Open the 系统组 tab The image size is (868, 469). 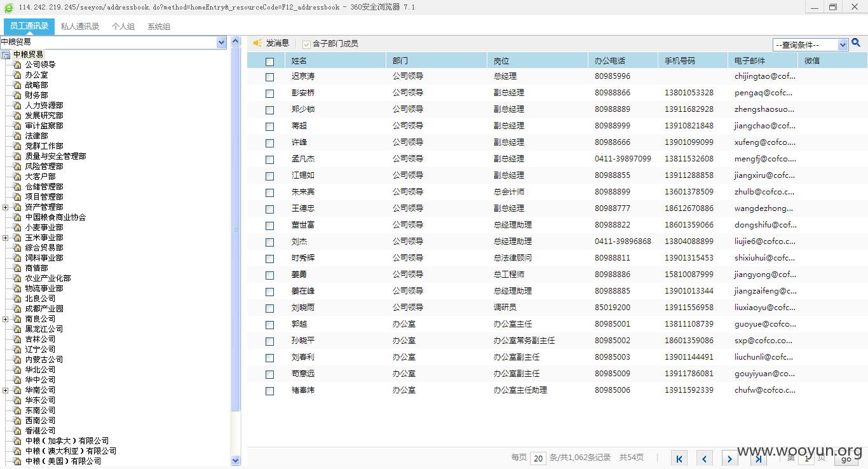pyautogui.click(x=159, y=27)
